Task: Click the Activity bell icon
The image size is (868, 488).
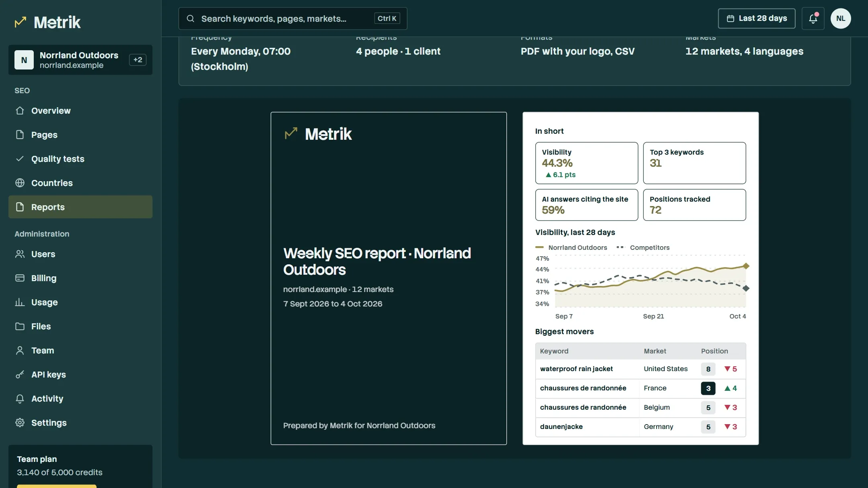Action: pyautogui.click(x=20, y=398)
